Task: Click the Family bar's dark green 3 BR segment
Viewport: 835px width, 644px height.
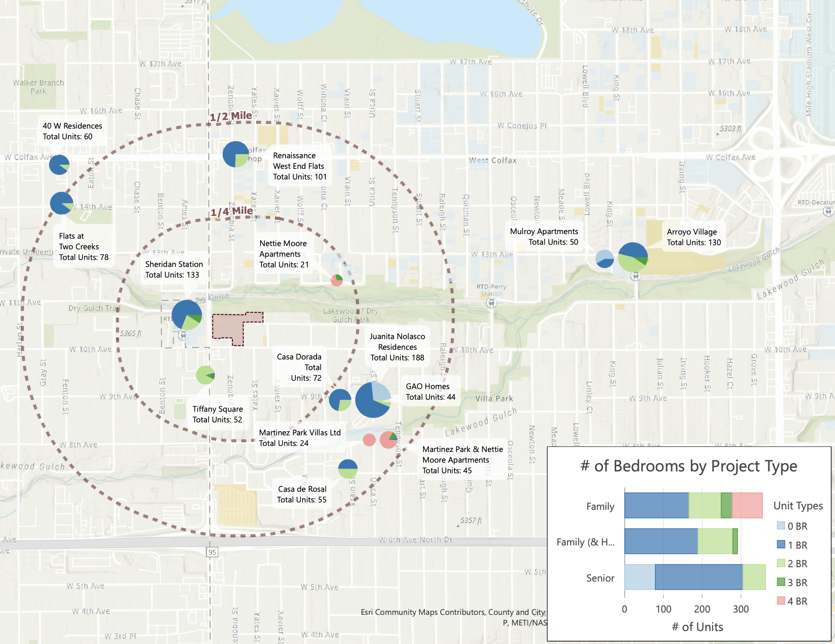Action: pos(727,505)
